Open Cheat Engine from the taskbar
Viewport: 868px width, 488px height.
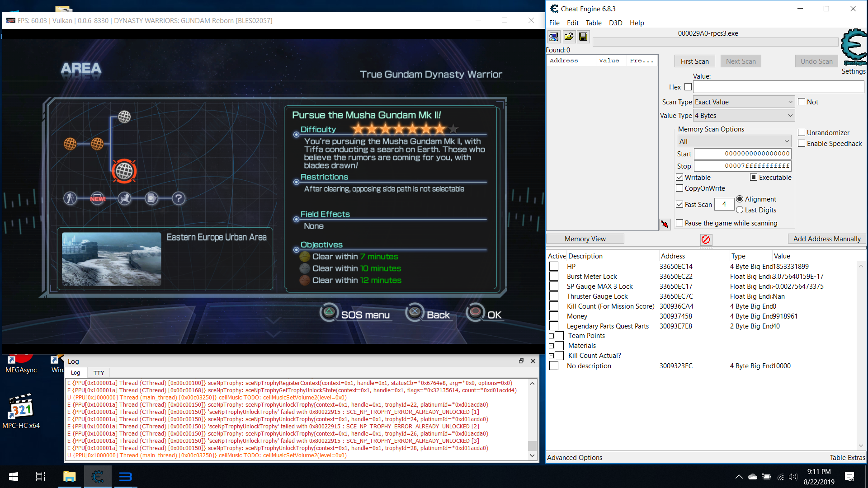98,477
